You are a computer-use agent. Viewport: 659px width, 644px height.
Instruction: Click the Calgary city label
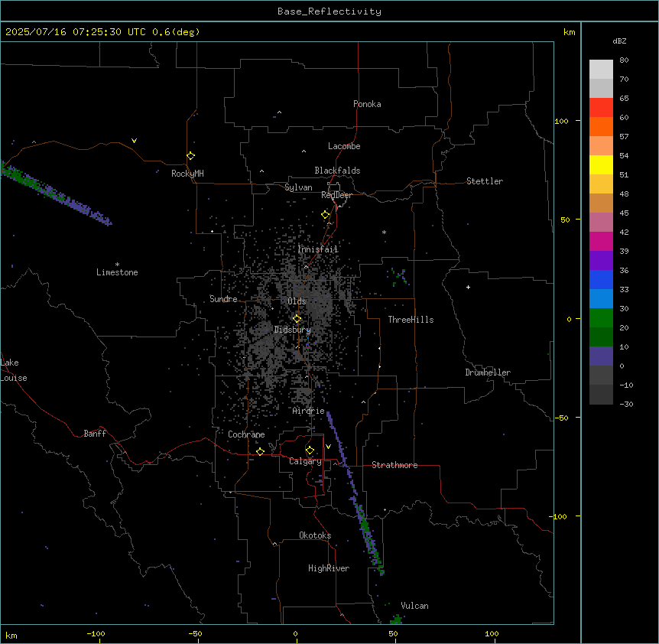point(306,461)
